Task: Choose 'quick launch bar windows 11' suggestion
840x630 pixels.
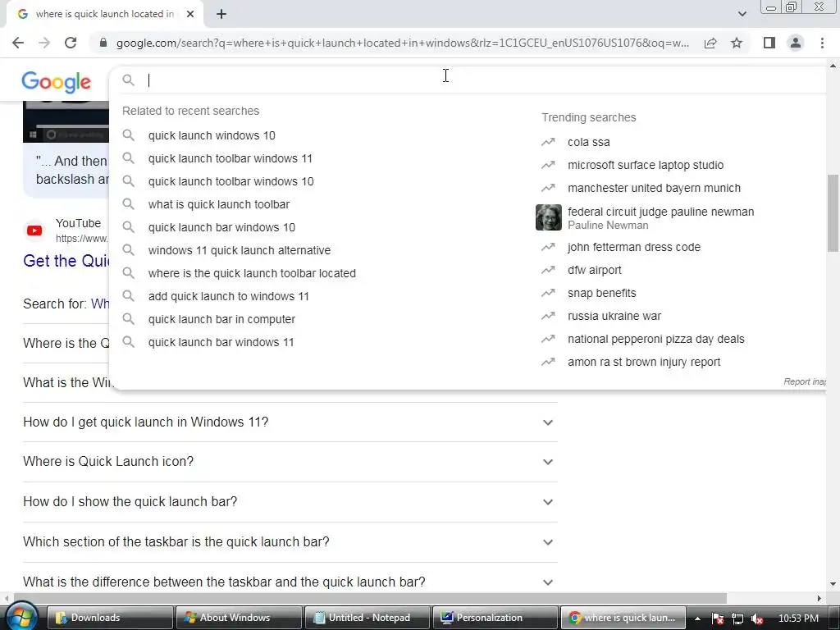Action: point(221,342)
